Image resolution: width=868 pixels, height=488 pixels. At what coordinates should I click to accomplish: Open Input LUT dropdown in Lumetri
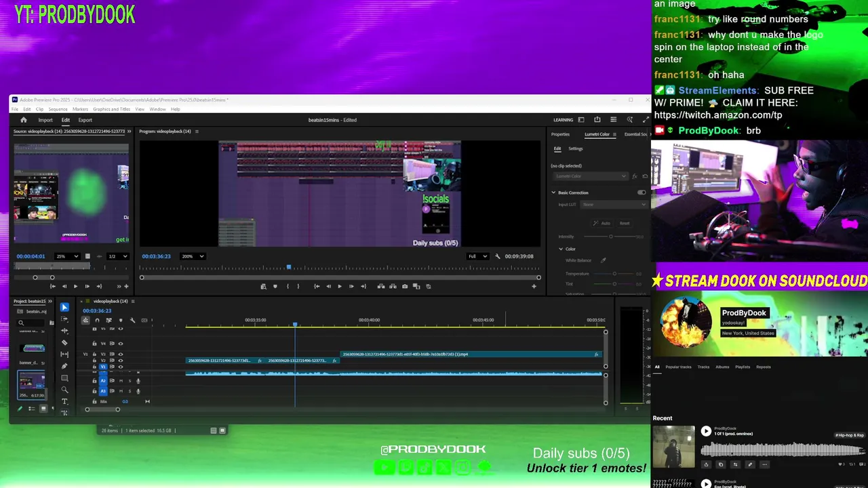613,204
